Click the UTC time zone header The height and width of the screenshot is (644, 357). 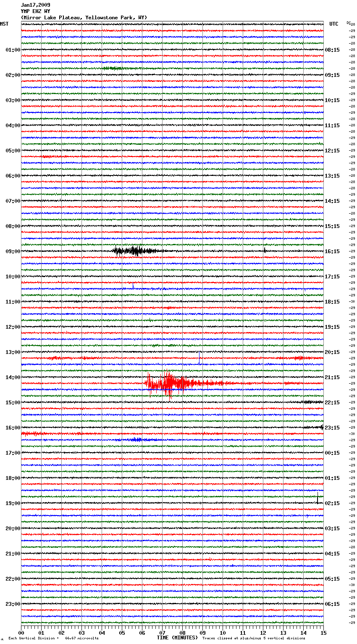[334, 24]
